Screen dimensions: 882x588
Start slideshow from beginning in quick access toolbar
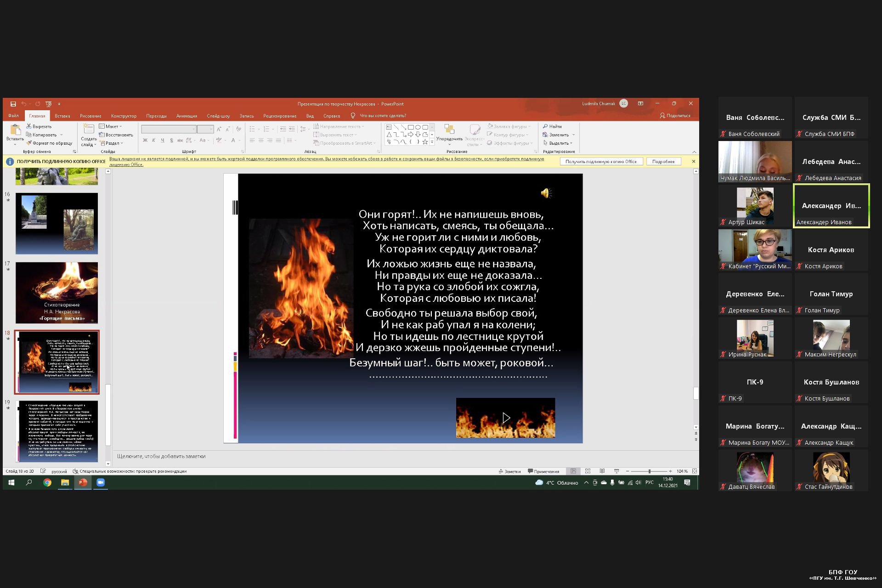click(x=48, y=104)
